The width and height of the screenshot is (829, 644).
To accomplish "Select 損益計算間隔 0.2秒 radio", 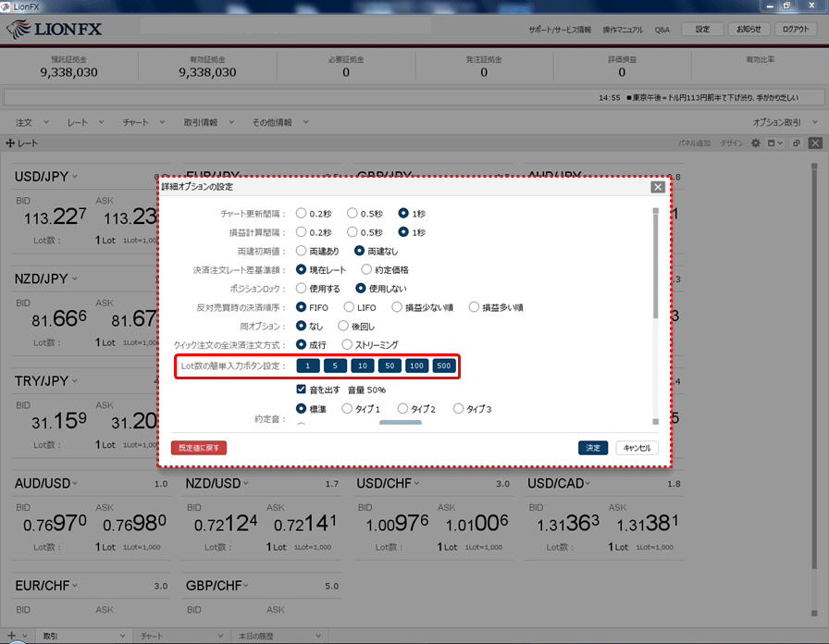I will (301, 232).
